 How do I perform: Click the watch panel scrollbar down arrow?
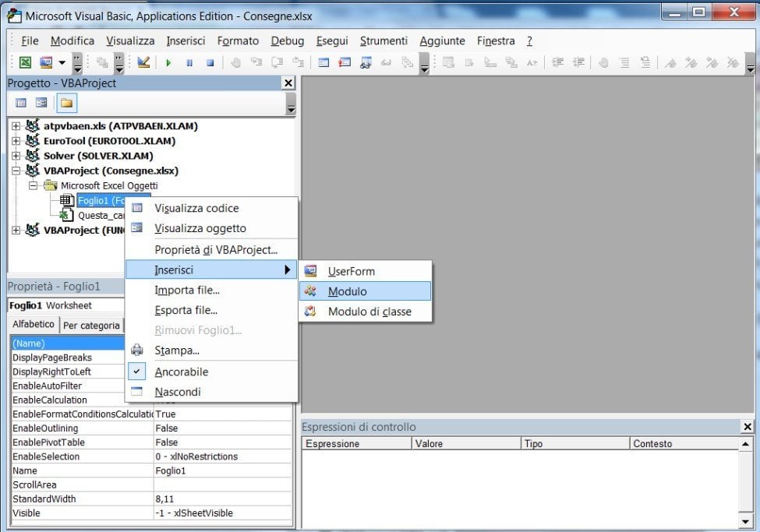745,521
